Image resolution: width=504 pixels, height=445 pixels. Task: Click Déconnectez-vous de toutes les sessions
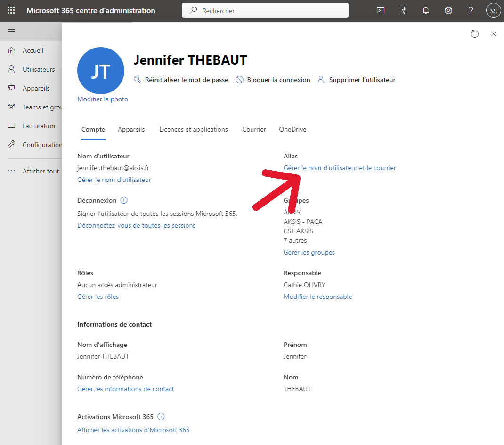tap(136, 225)
